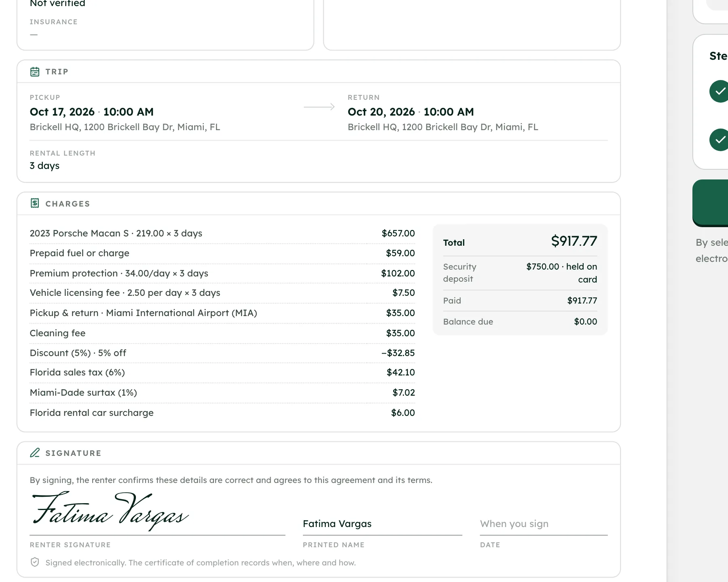Click the Fatima Vargas handwritten signature

point(110,511)
